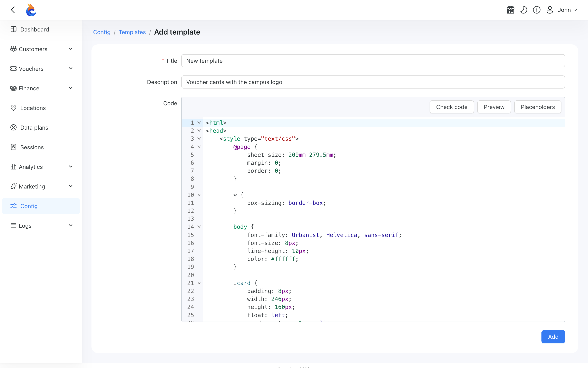Open the Placeholders button
This screenshot has width=588, height=368.
(538, 107)
